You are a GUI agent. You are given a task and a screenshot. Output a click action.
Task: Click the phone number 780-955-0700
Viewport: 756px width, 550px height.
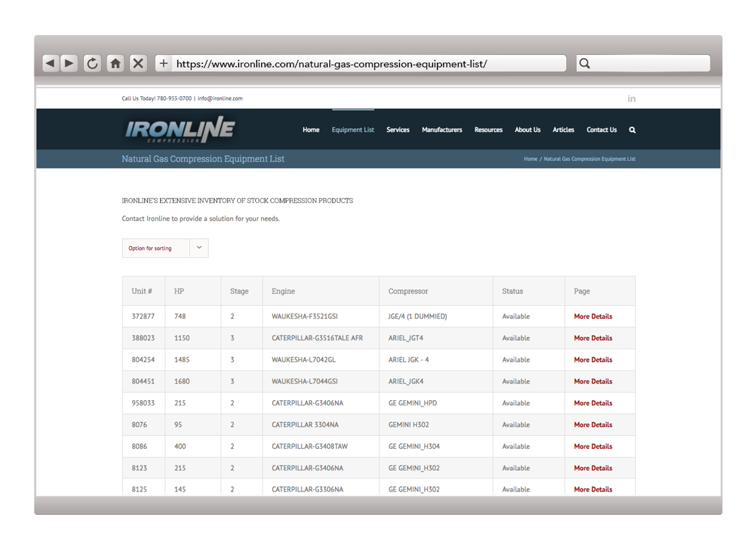coord(174,98)
